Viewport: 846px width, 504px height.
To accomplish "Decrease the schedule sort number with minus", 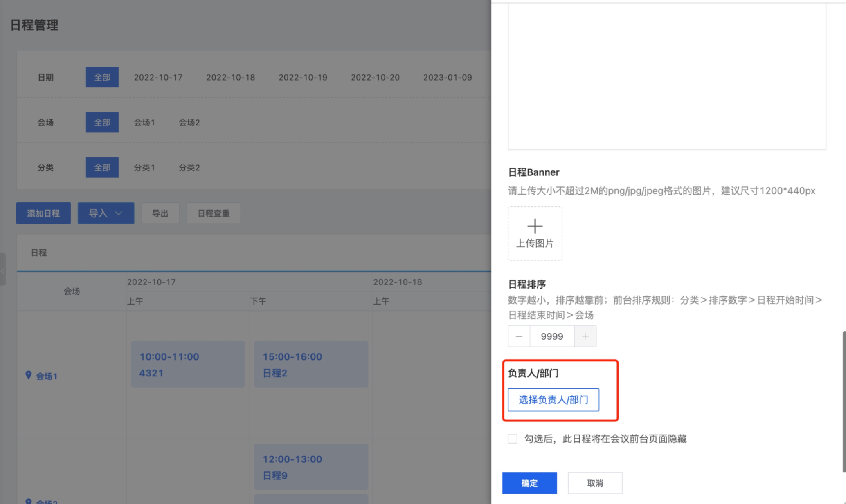I will (519, 336).
